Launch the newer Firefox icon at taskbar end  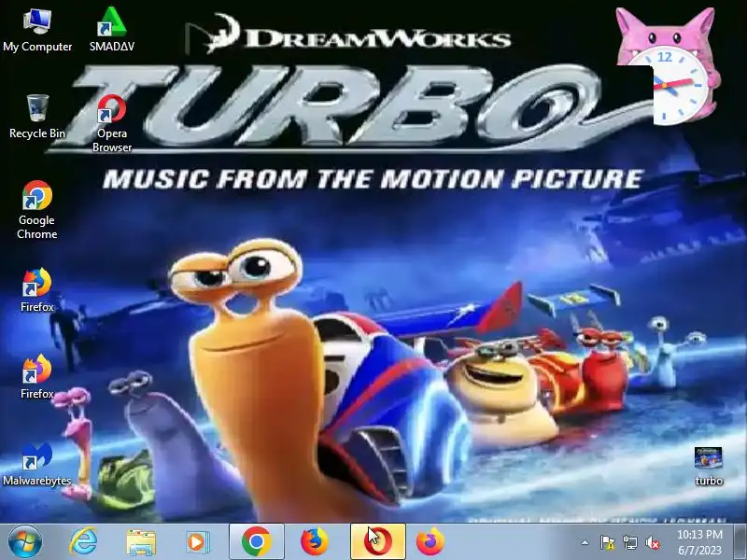point(430,541)
